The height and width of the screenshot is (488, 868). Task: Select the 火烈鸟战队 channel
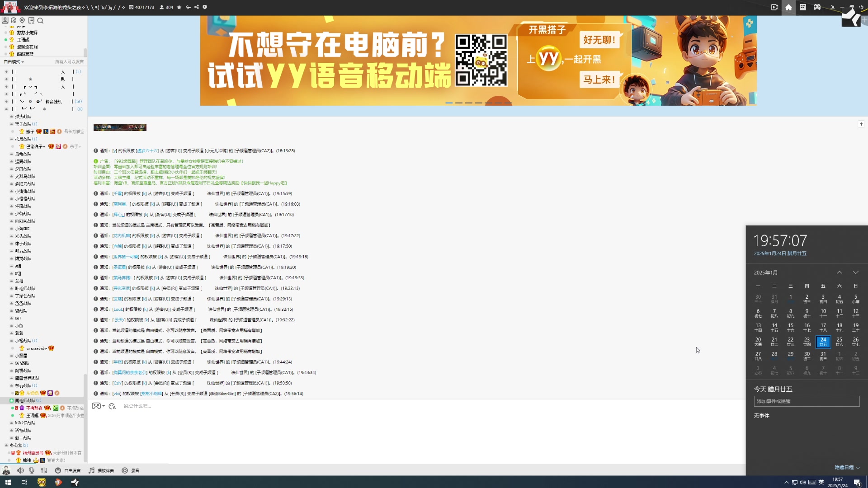pos(25,177)
